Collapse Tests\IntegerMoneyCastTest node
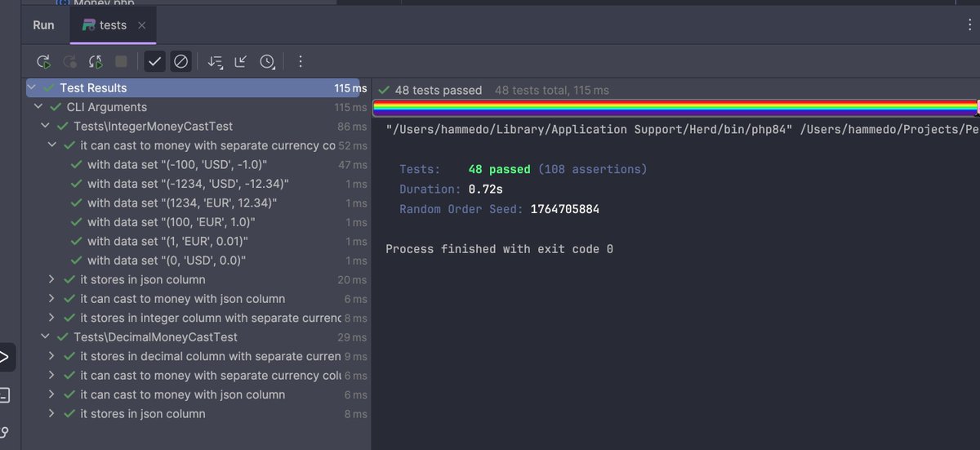 [x=45, y=127]
